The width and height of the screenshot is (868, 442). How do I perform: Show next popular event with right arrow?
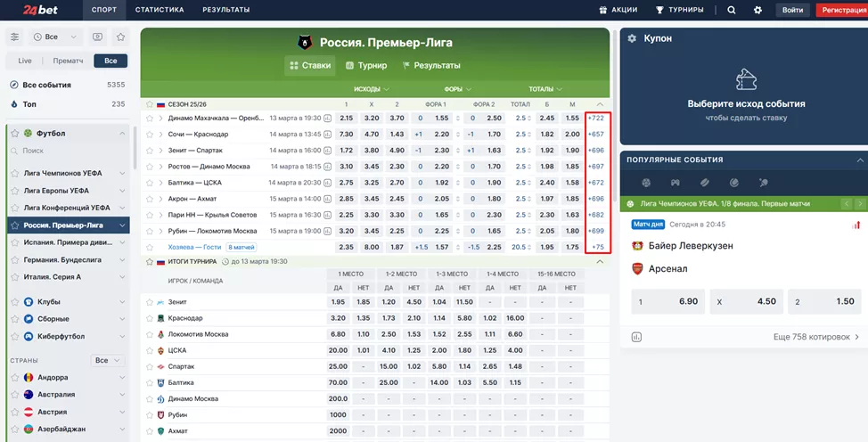tap(857, 204)
